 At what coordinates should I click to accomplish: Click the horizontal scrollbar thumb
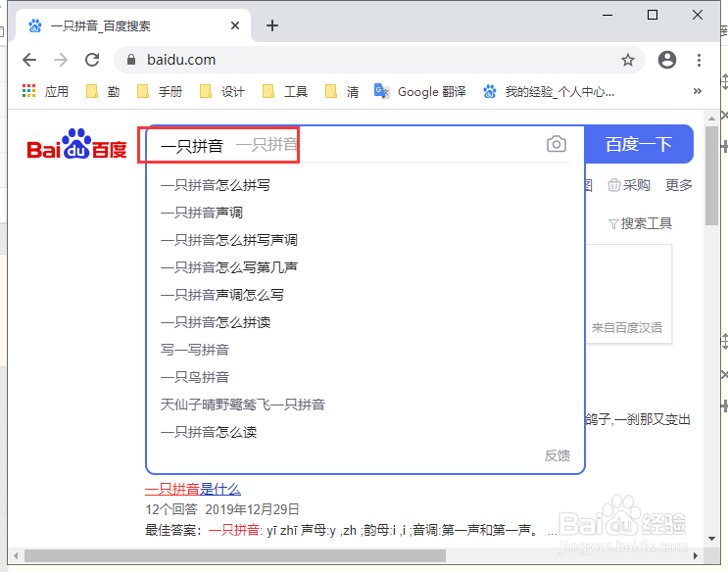235,555
